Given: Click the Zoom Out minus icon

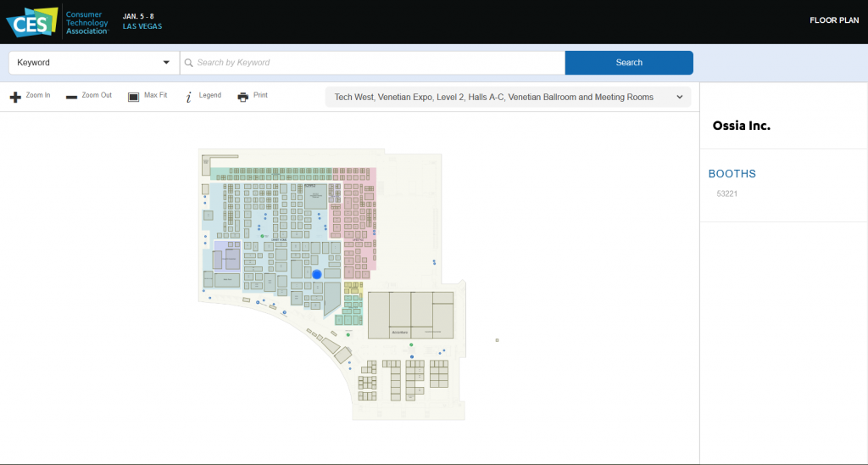Looking at the screenshot, I should click(71, 98).
